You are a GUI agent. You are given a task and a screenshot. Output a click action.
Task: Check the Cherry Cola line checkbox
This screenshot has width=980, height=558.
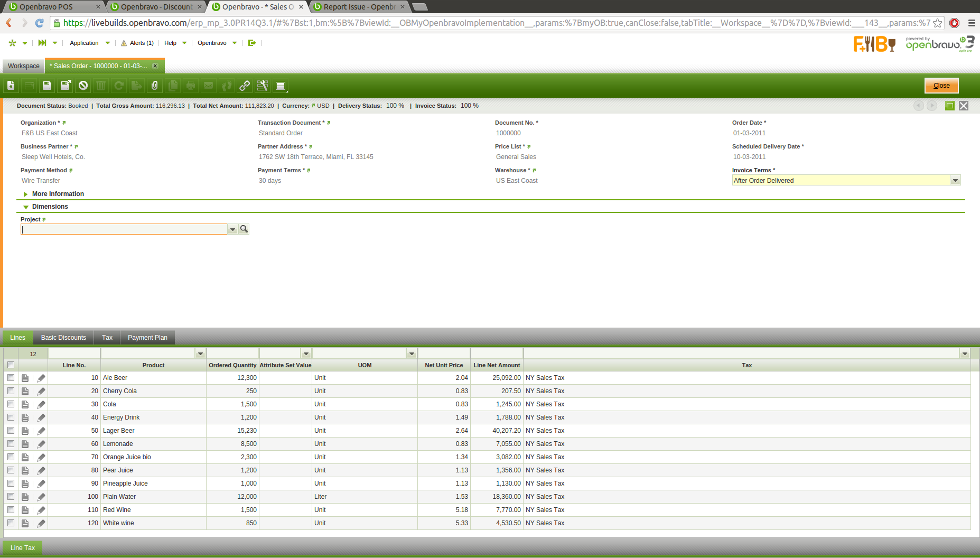(11, 391)
